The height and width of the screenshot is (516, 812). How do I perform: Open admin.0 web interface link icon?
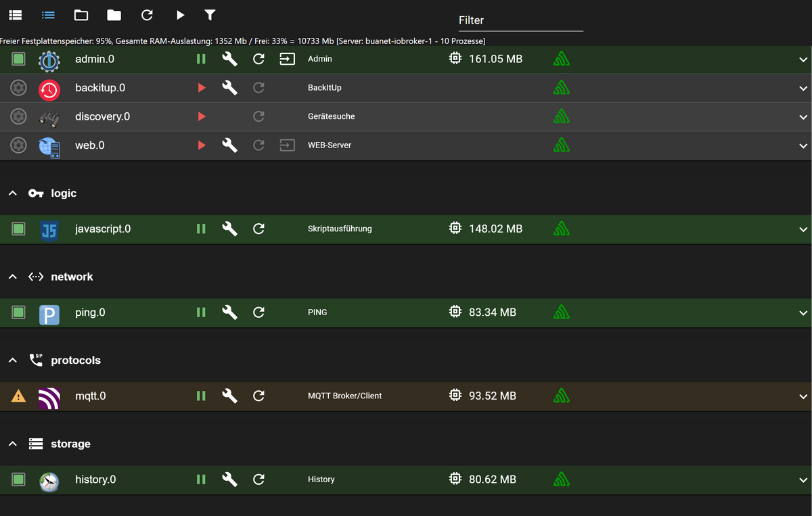click(x=288, y=60)
